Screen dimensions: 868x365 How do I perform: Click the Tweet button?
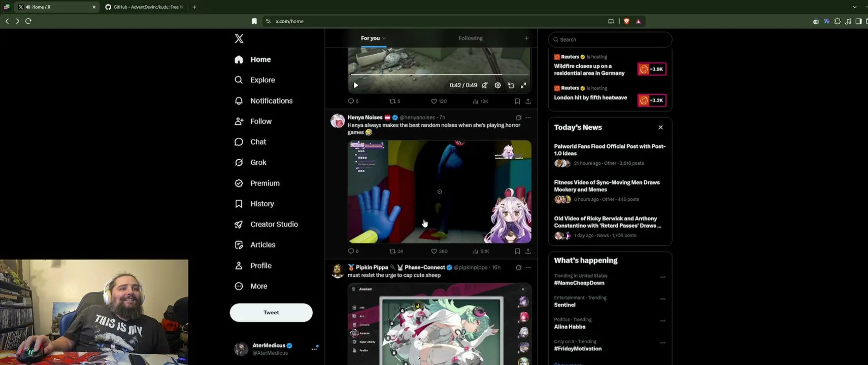(271, 312)
